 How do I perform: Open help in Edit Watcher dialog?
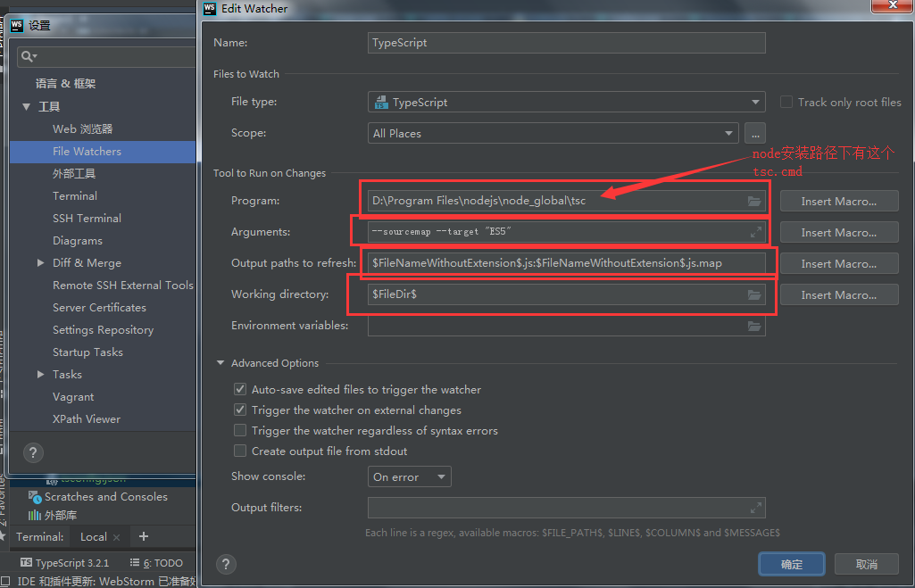point(226,564)
